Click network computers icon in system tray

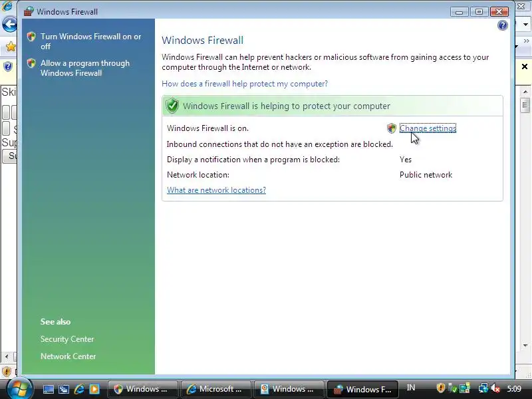(x=483, y=388)
